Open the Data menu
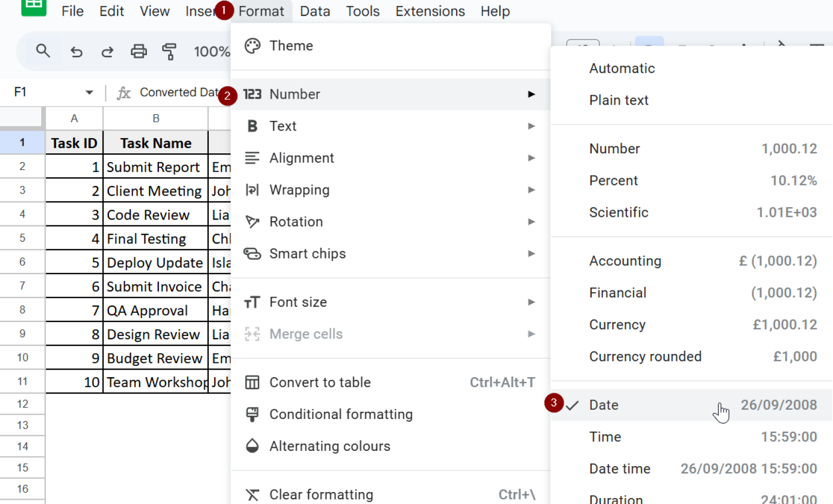 [x=315, y=11]
